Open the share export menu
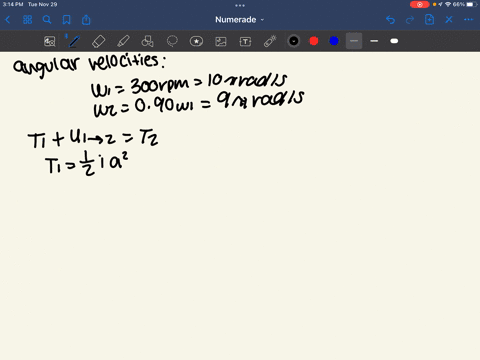 [86, 20]
